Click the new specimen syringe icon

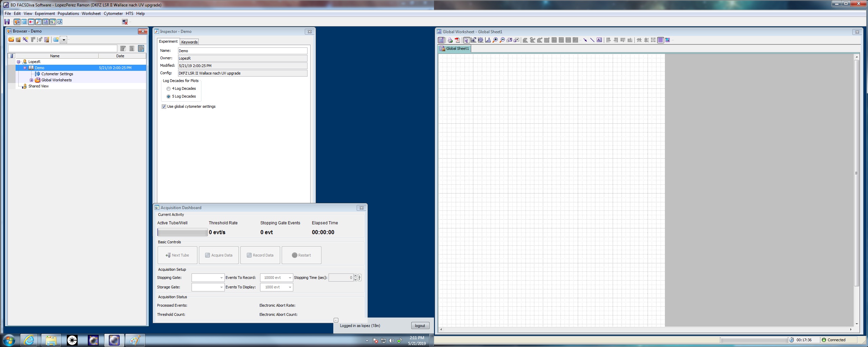[x=25, y=40]
